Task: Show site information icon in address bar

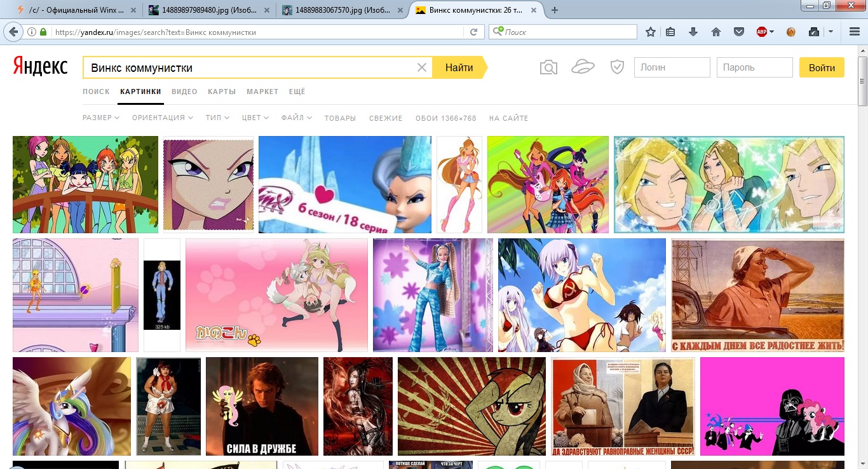Action: point(31,32)
